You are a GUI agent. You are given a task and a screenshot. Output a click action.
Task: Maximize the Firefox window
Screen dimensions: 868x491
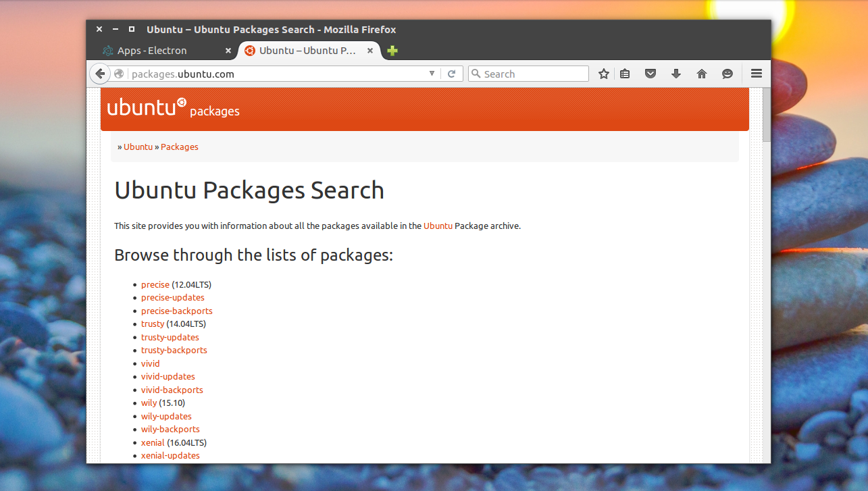click(x=132, y=29)
